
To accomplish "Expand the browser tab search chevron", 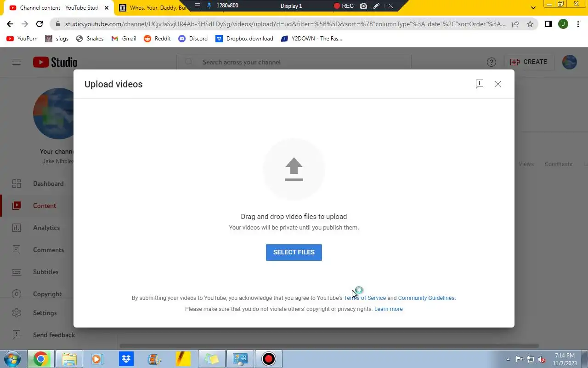I will [533, 8].
